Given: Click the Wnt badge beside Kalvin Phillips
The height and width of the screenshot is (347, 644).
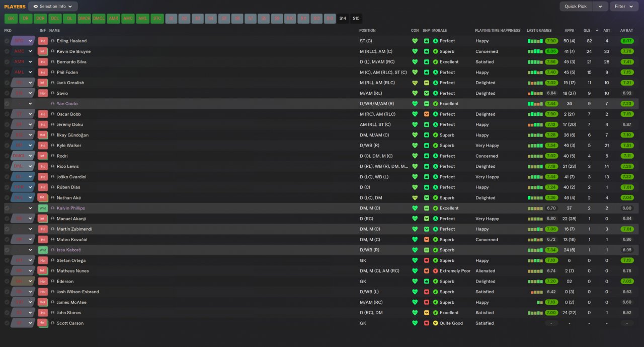Looking at the screenshot, I should 43,208.
